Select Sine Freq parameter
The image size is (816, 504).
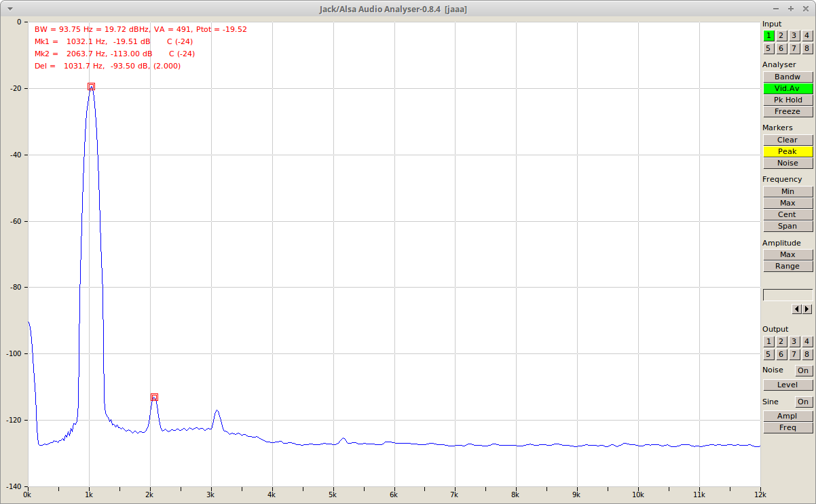[x=787, y=427]
